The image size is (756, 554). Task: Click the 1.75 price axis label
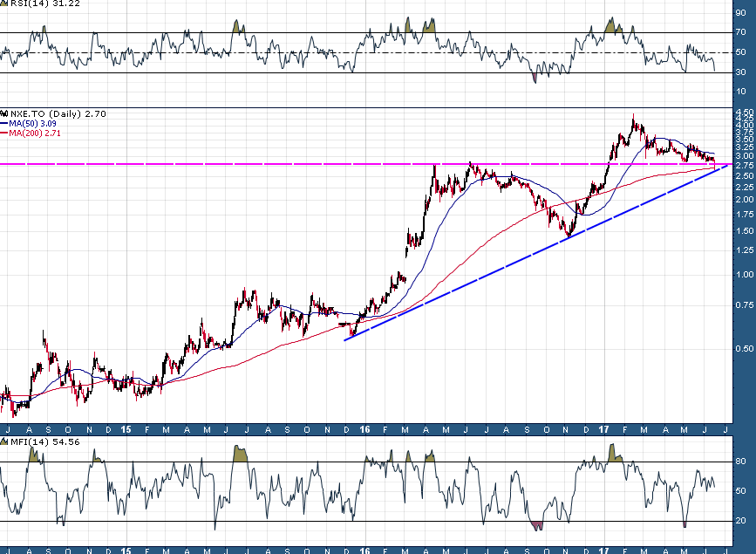[745, 215]
